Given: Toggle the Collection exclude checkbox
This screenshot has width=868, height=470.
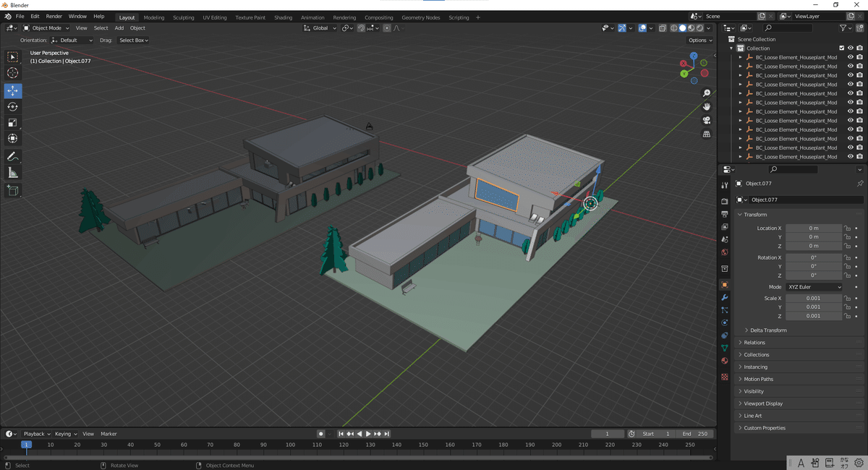Looking at the screenshot, I should (x=841, y=48).
